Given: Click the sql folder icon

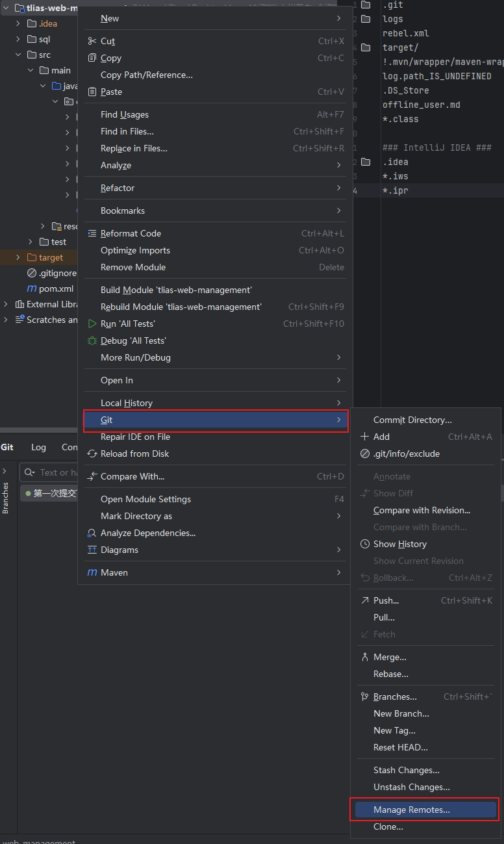Looking at the screenshot, I should point(32,39).
